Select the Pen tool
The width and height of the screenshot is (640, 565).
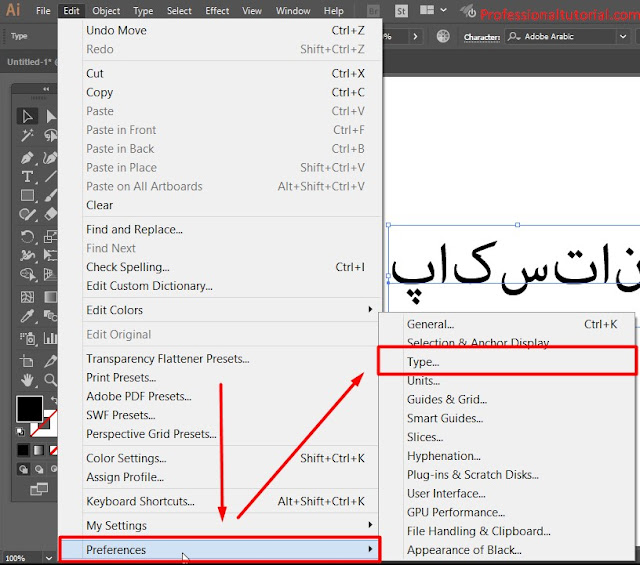tap(27, 158)
